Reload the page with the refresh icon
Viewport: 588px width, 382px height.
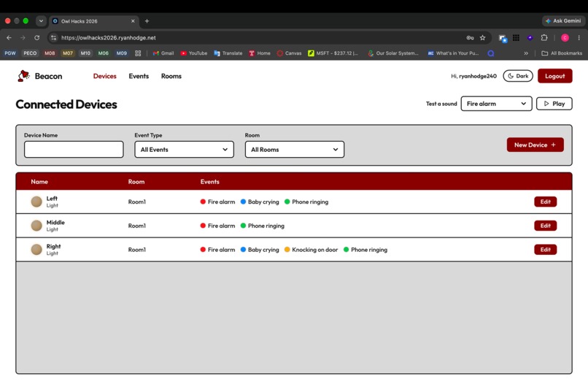[36, 37]
